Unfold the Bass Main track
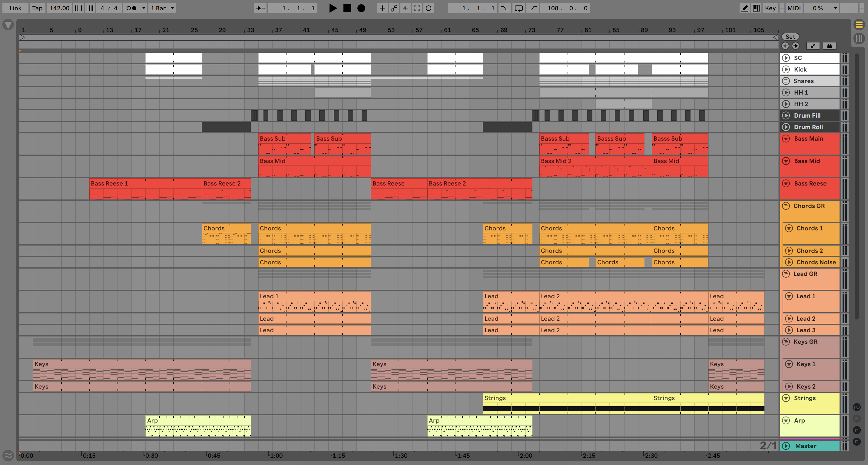Image resolution: width=868 pixels, height=465 pixels. [x=786, y=139]
